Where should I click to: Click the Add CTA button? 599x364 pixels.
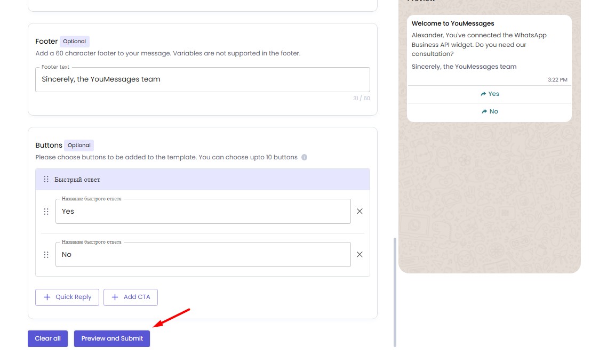(131, 297)
